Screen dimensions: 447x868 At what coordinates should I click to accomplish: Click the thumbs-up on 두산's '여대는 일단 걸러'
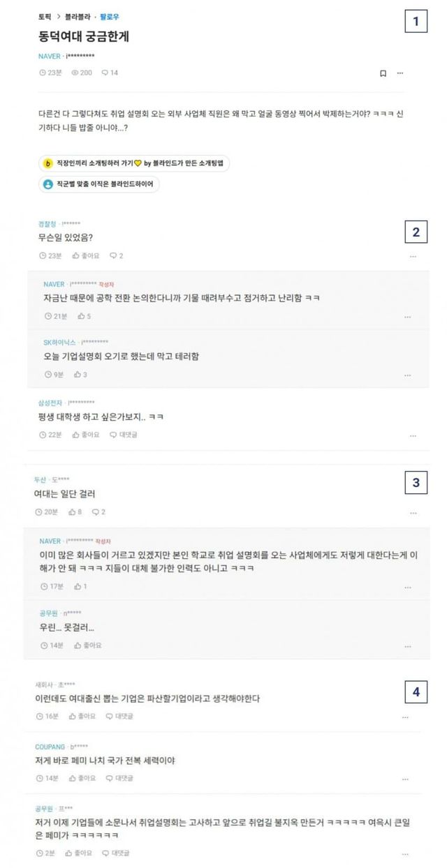(72, 511)
